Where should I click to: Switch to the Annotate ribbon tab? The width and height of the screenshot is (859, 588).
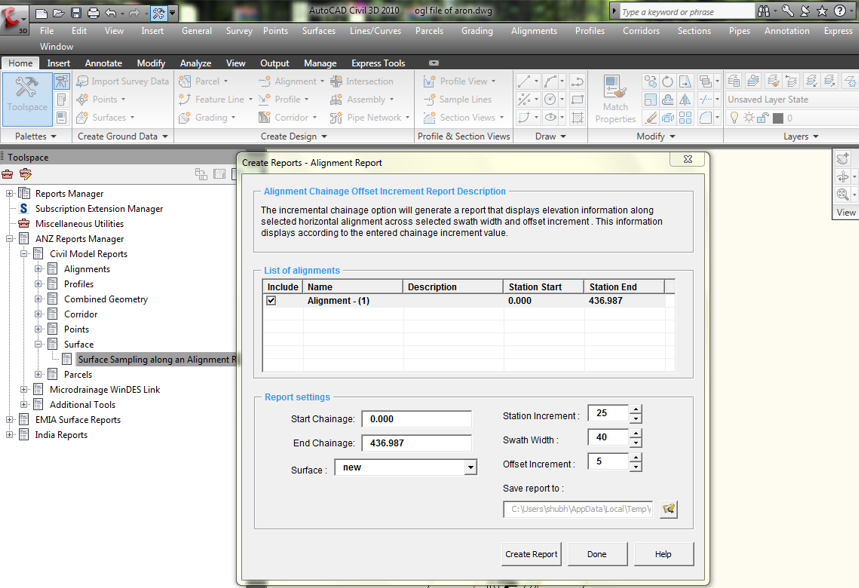point(104,63)
